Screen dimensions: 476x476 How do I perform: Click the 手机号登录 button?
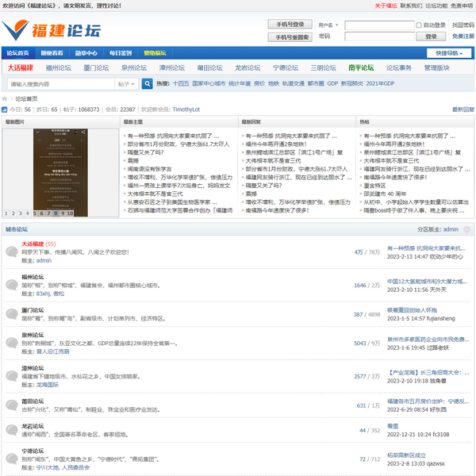pos(290,25)
